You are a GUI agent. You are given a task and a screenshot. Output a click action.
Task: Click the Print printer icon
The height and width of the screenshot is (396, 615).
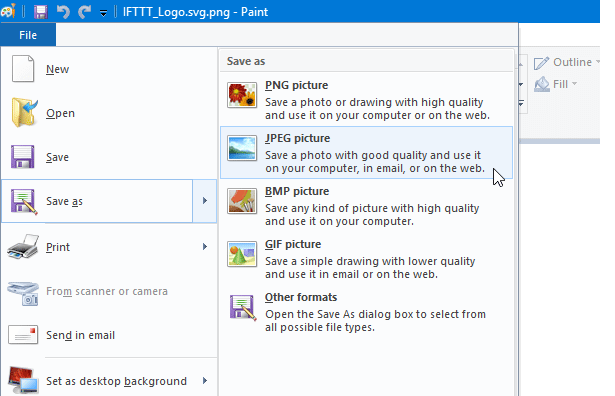tap(23, 247)
